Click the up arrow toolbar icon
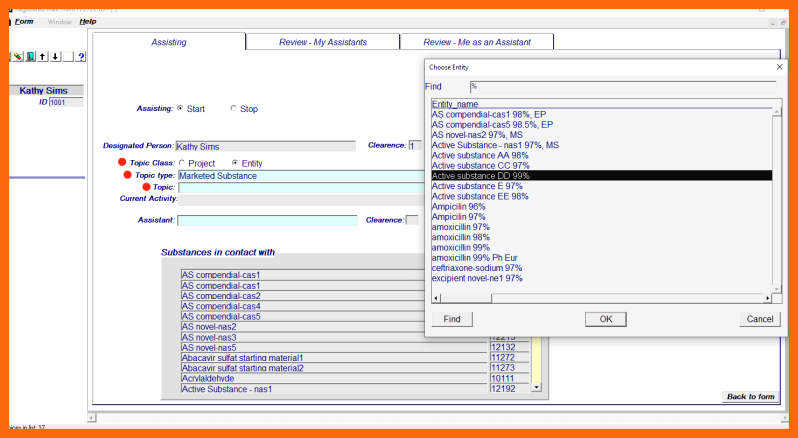Screen dimensions: 798x438 [43, 56]
